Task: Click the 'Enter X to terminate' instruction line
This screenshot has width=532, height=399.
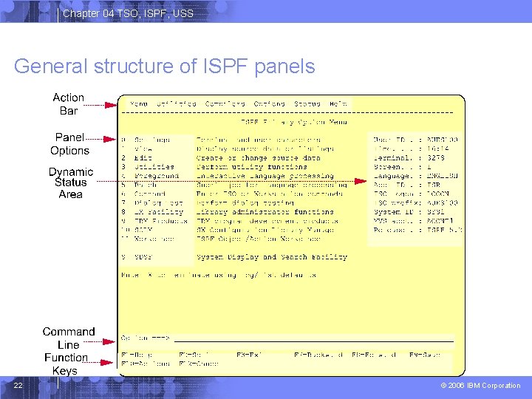Action: click(x=219, y=275)
